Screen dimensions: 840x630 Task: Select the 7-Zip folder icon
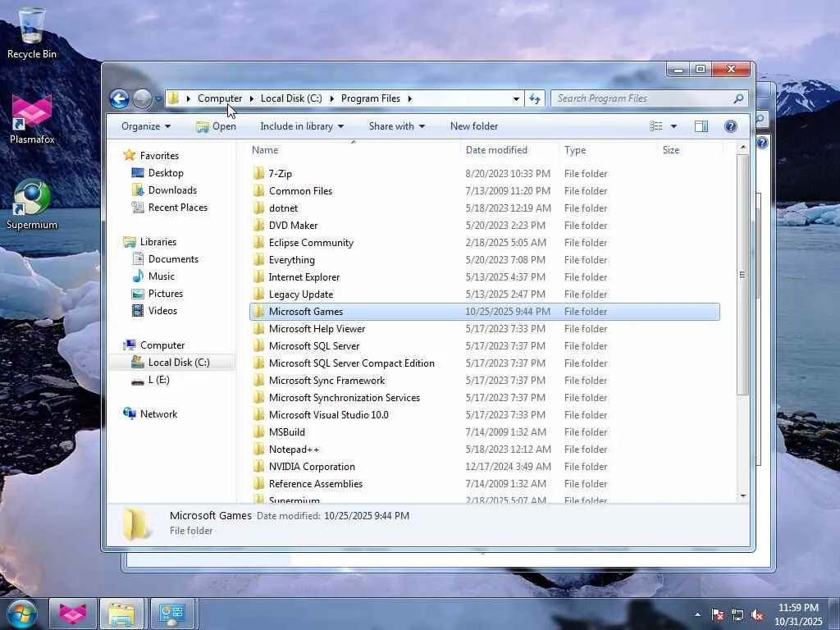[x=258, y=173]
